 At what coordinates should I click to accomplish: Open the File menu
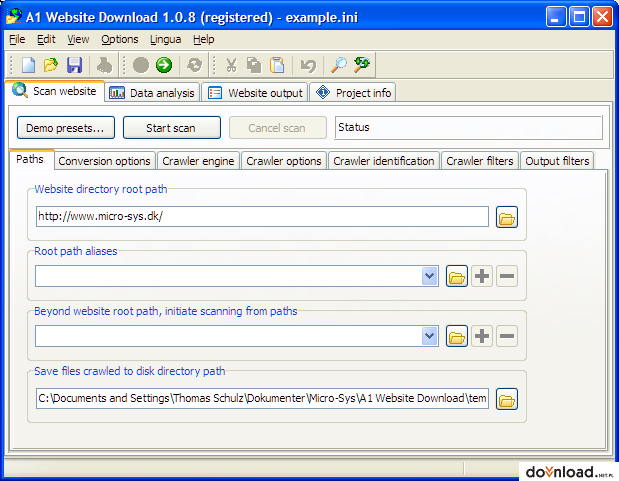click(17, 39)
